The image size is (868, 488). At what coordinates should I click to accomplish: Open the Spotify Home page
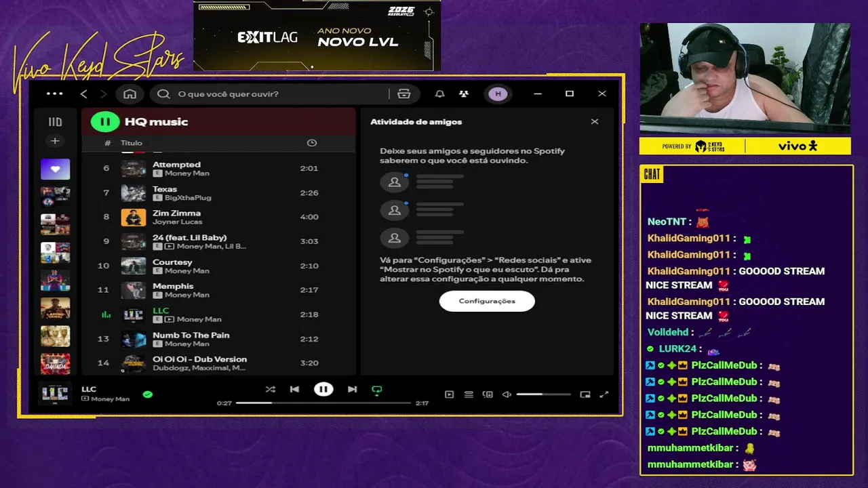130,94
